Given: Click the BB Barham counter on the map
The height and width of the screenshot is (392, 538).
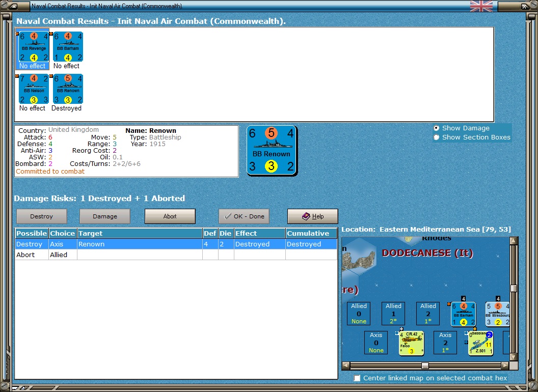Looking at the screenshot, I should pos(463,314).
